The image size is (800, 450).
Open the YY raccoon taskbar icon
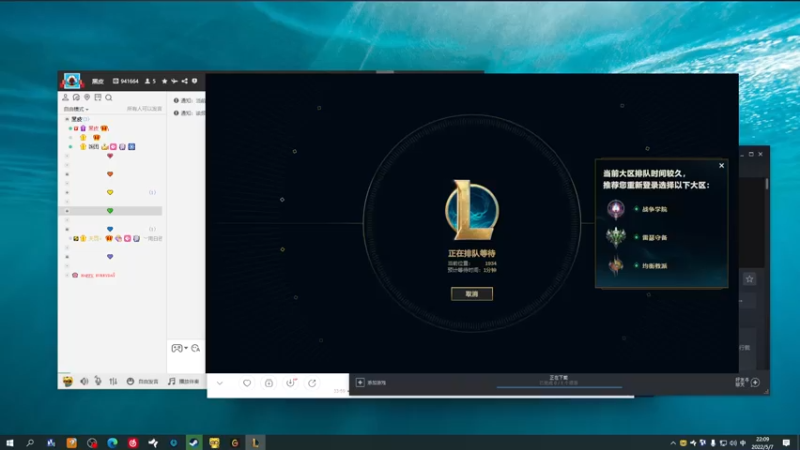tap(214, 443)
